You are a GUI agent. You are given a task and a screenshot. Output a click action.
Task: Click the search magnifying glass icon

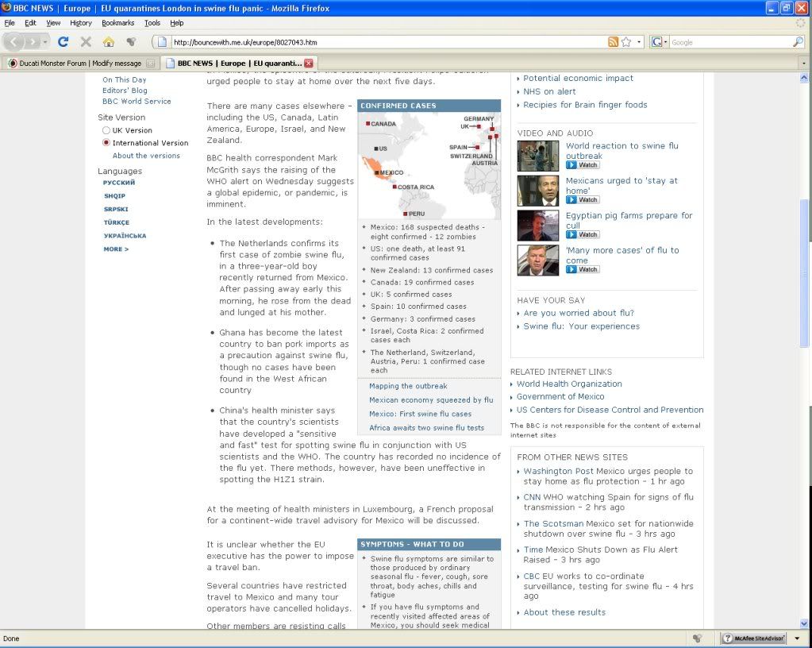(x=798, y=42)
